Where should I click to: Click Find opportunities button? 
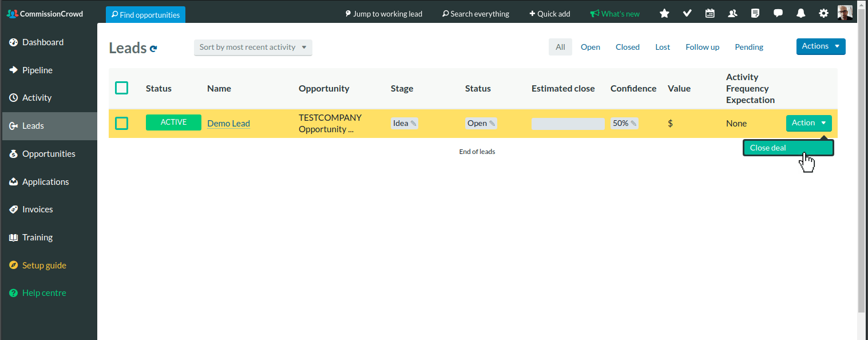coord(145,15)
